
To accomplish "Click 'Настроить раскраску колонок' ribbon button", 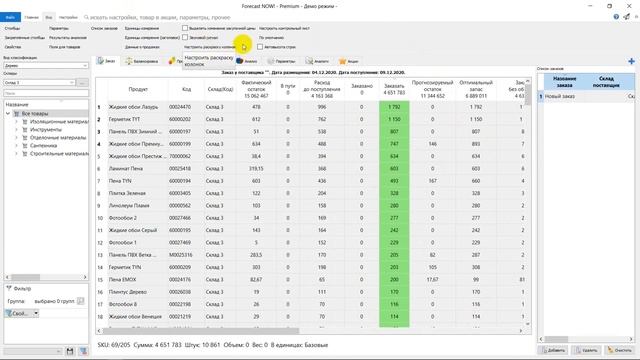I will click(x=210, y=47).
